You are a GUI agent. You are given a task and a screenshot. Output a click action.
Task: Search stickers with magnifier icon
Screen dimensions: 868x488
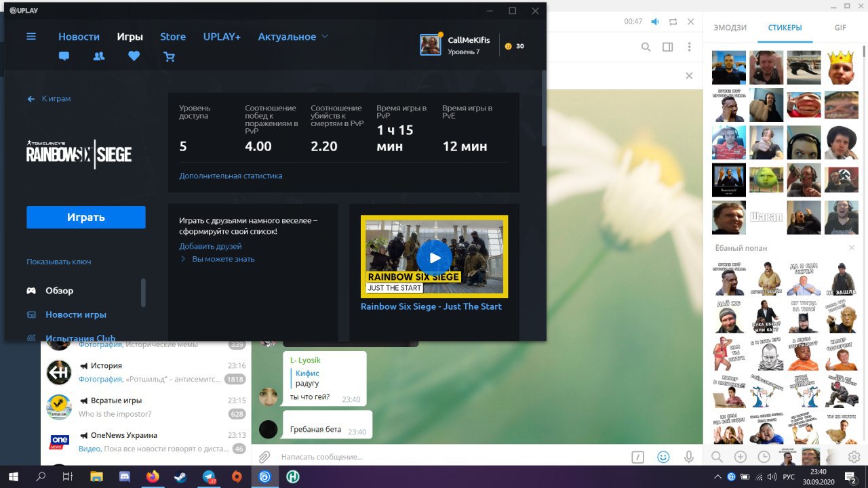coord(717,457)
